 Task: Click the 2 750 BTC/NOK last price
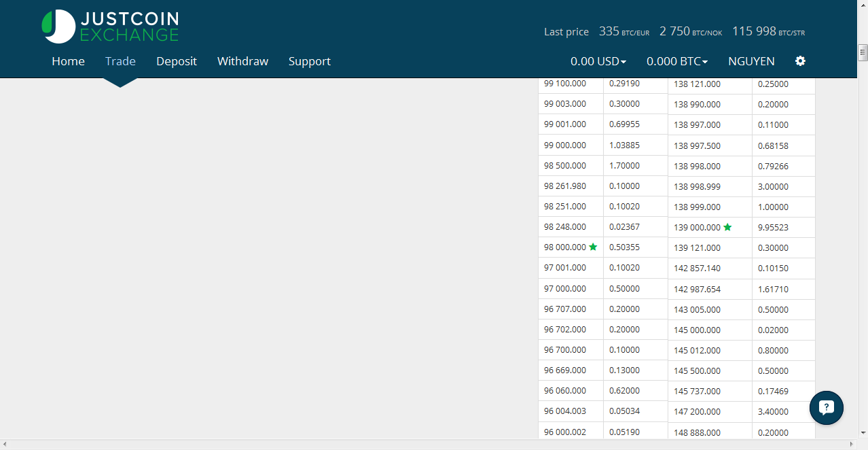tap(691, 31)
